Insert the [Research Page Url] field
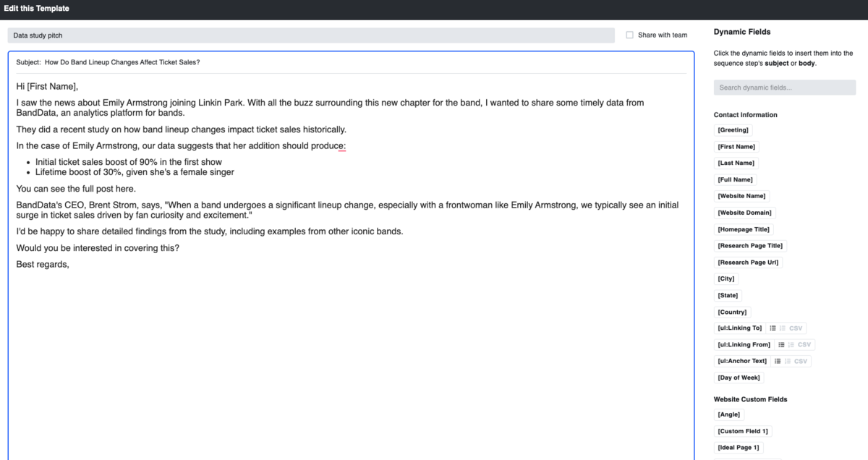This screenshot has width=868, height=460. click(748, 263)
